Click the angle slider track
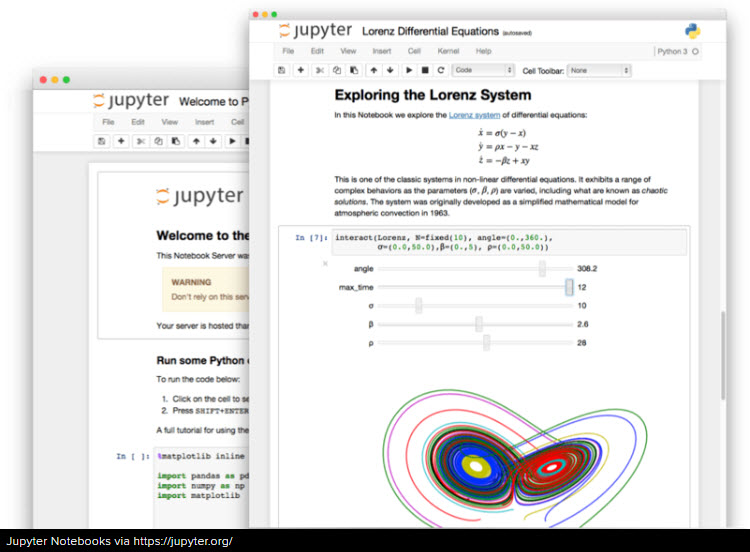Viewport: 750px width, 552px height. 460,269
